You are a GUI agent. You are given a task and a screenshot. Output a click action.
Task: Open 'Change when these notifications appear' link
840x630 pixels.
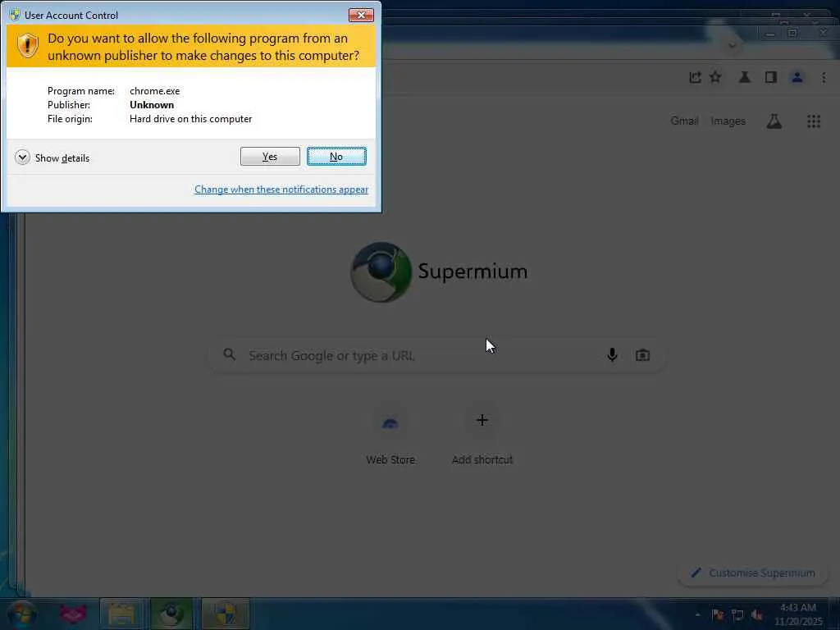[281, 189]
